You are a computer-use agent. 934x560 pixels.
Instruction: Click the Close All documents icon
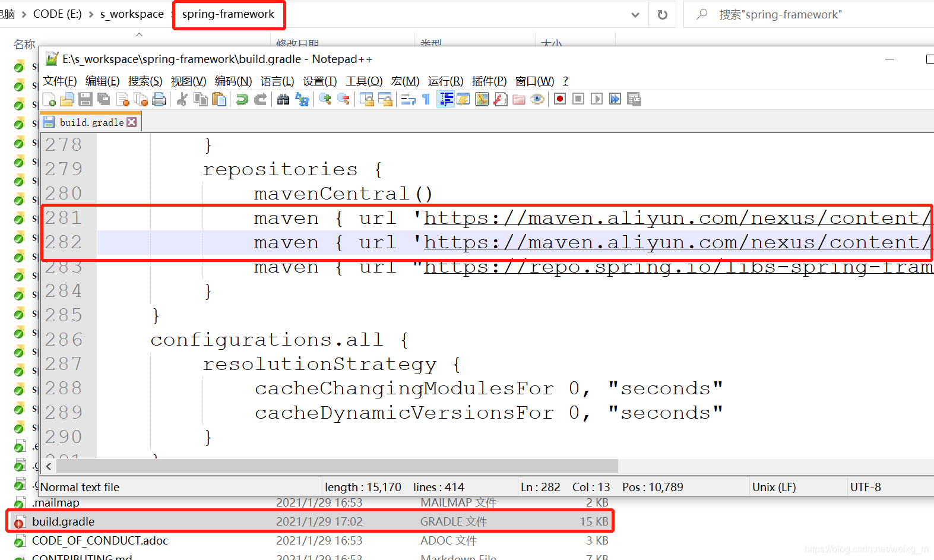(141, 99)
